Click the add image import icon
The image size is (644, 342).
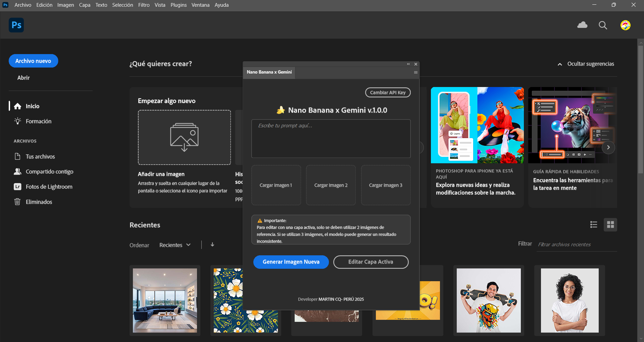coord(184,137)
